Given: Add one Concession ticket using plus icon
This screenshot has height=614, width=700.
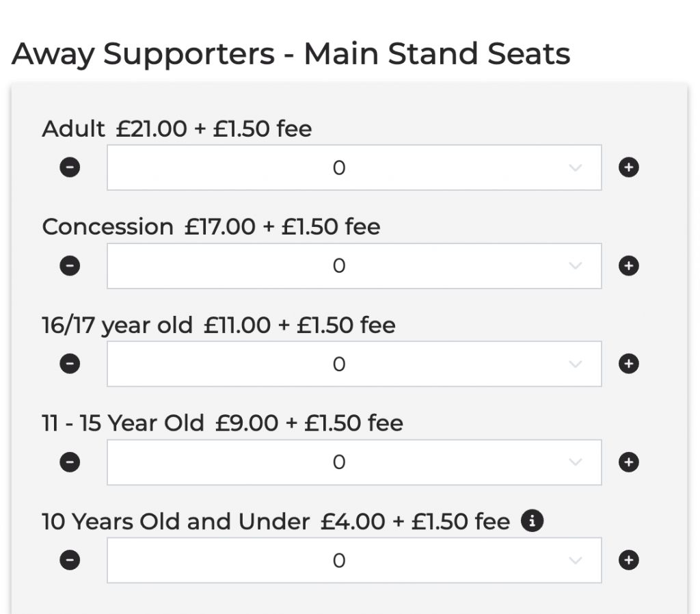Looking at the screenshot, I should tap(628, 266).
